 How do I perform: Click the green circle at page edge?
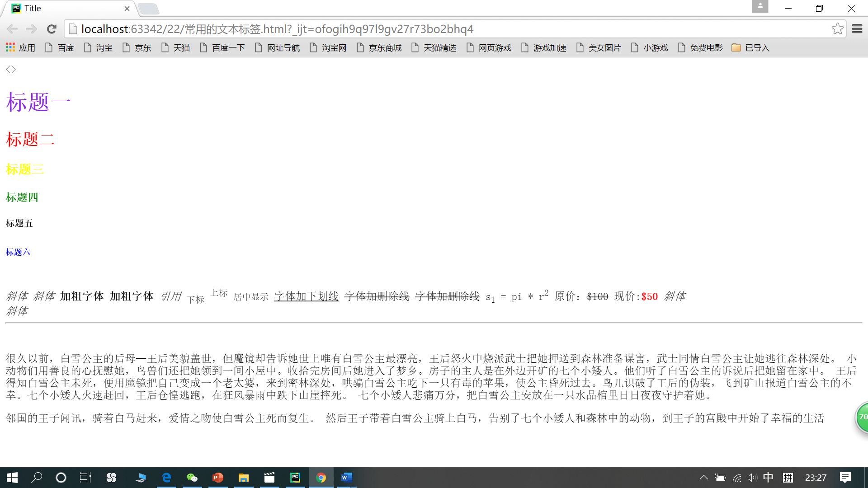point(862,418)
